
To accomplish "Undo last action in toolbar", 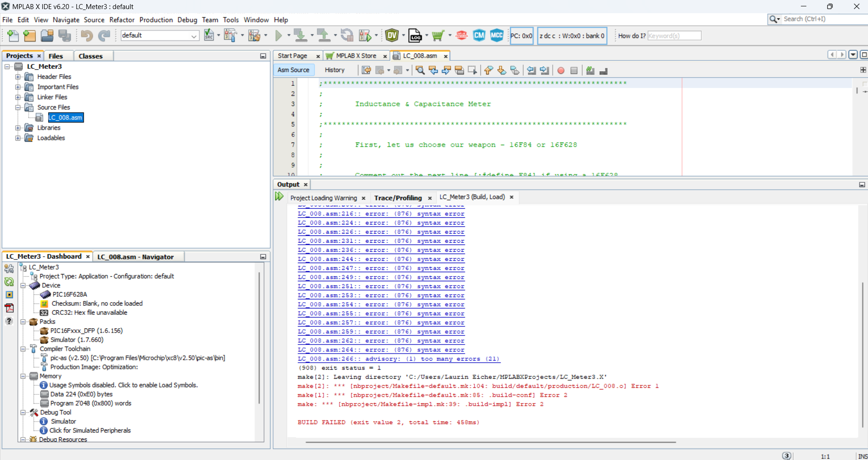I will coord(87,35).
